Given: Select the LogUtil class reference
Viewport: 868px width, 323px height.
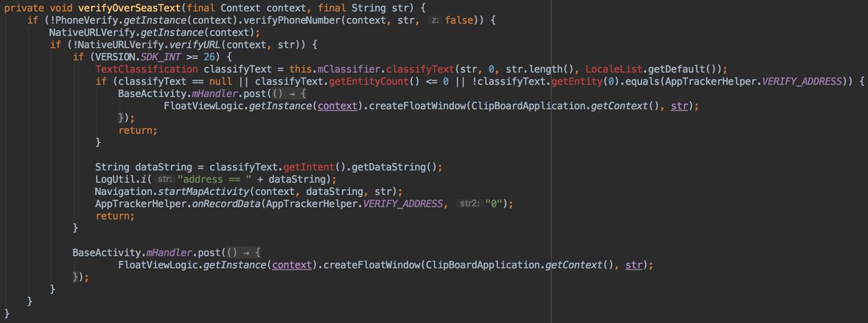Looking at the screenshot, I should [x=116, y=180].
